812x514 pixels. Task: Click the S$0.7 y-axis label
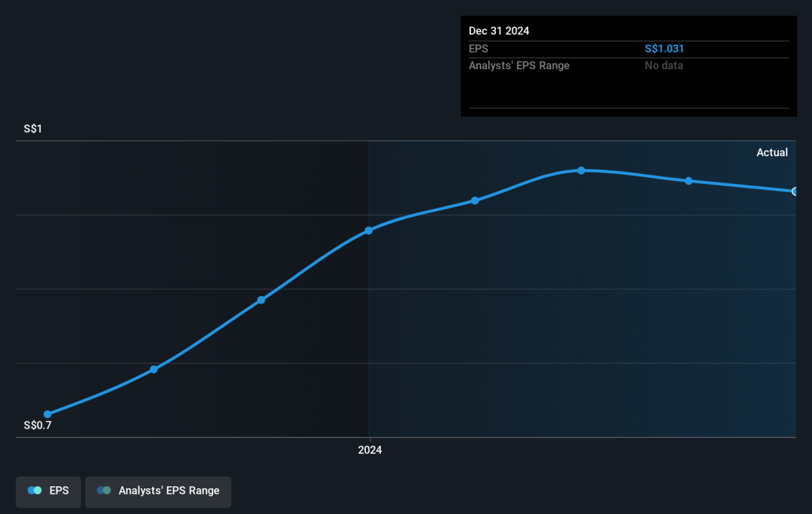pyautogui.click(x=37, y=425)
